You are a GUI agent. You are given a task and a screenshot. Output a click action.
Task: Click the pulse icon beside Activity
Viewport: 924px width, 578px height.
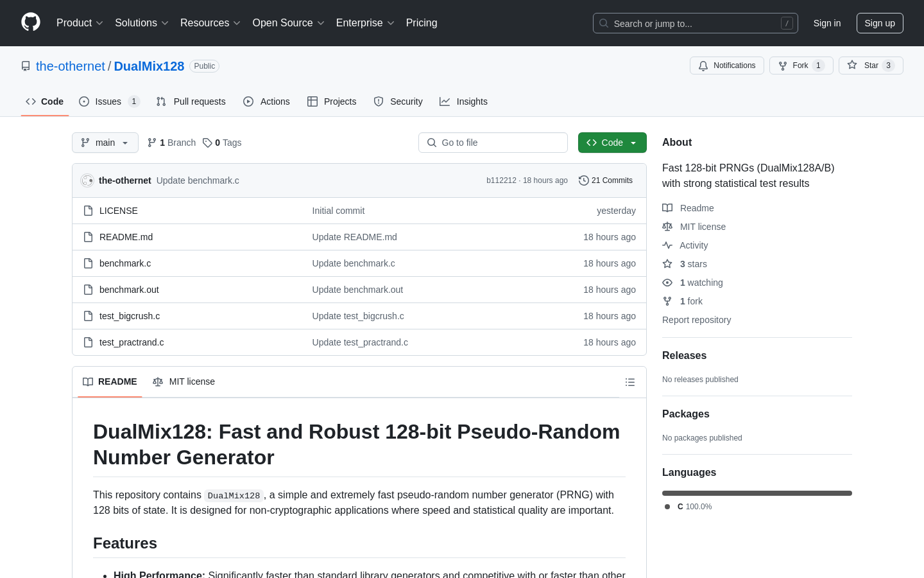click(667, 245)
